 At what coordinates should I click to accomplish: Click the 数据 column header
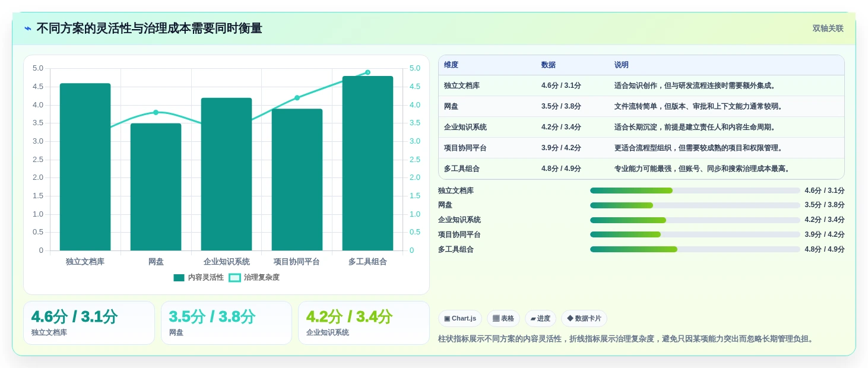pyautogui.click(x=549, y=65)
